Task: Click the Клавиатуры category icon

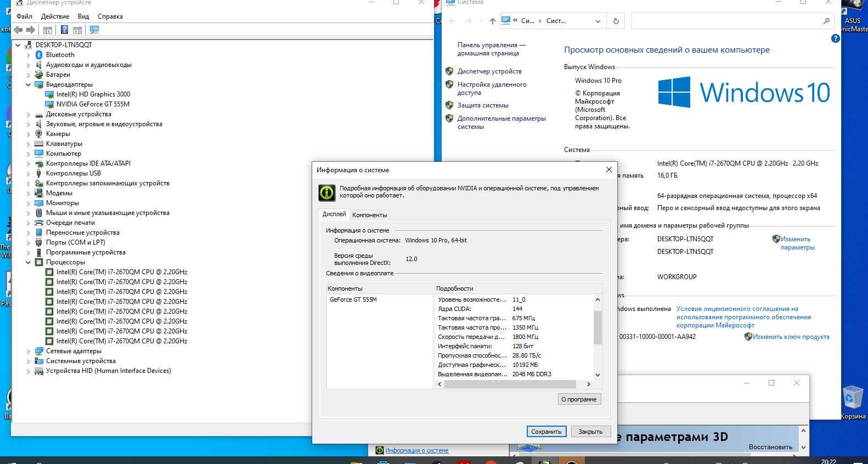Action: (x=39, y=144)
